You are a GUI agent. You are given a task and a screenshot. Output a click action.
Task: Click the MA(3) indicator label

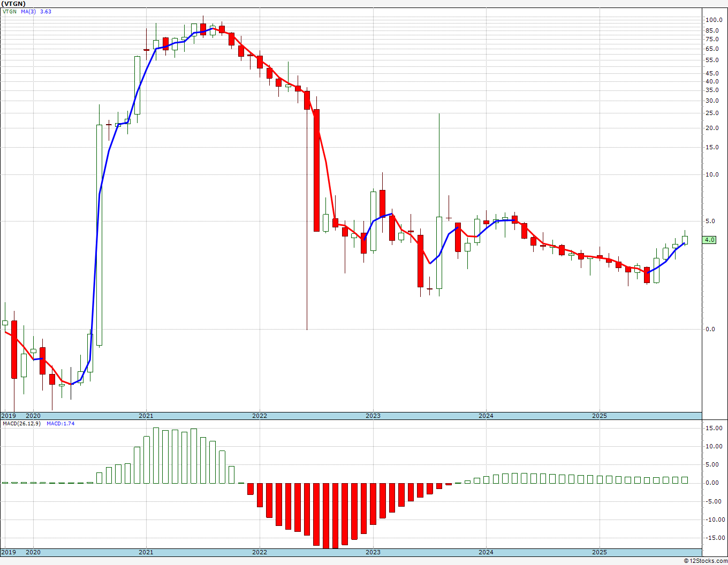pos(29,11)
